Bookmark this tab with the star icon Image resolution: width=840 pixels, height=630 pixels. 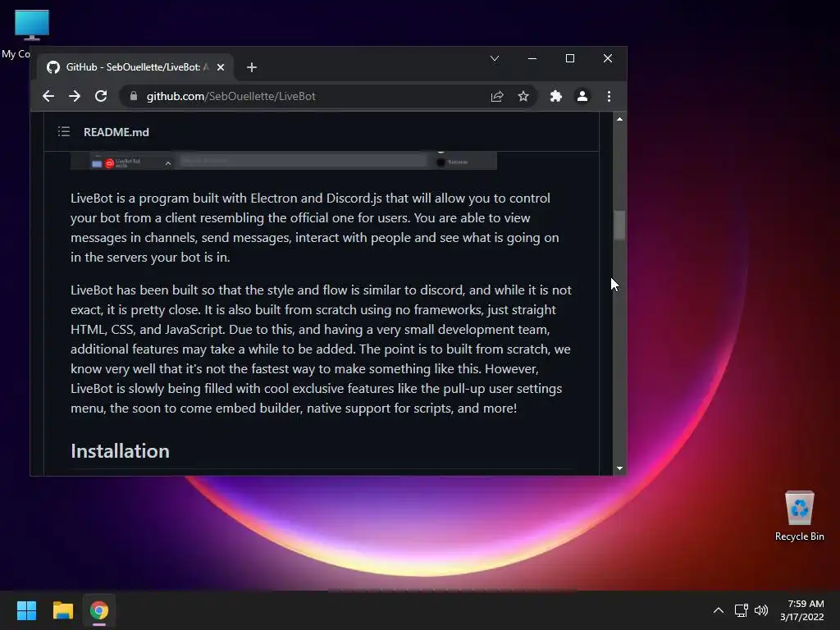(523, 97)
